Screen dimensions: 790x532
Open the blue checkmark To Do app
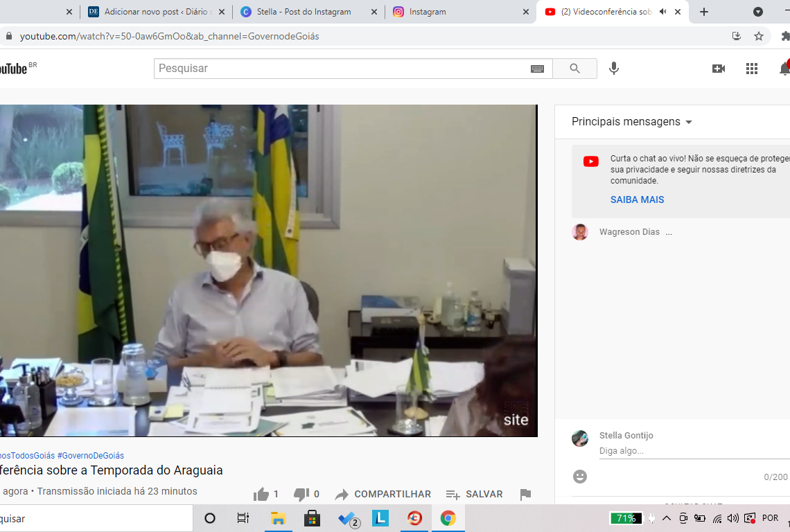pyautogui.click(x=347, y=518)
